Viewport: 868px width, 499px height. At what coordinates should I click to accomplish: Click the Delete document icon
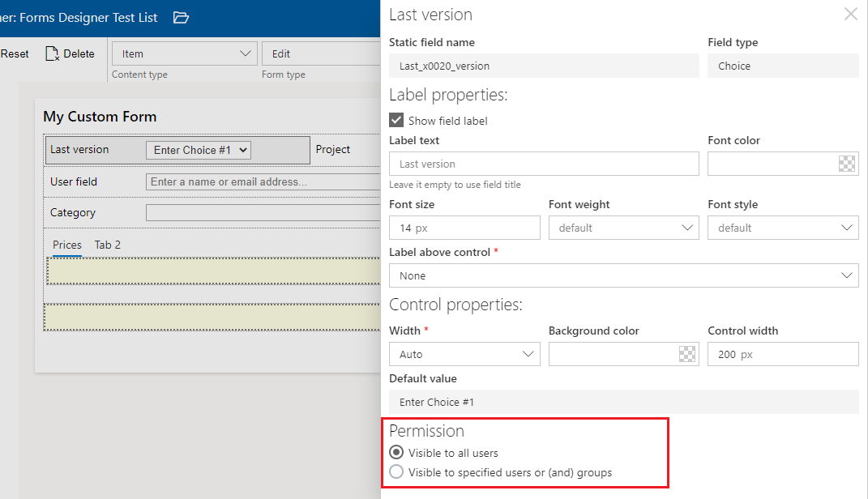[x=53, y=54]
